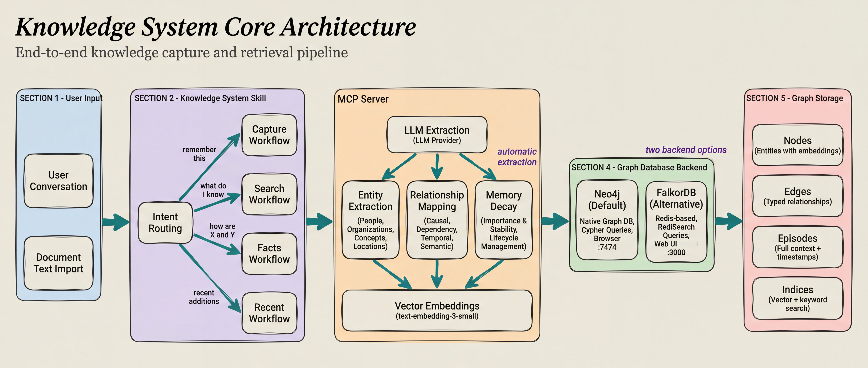Select the Document Text Import box
The width and height of the screenshot is (868, 368).
tap(58, 263)
